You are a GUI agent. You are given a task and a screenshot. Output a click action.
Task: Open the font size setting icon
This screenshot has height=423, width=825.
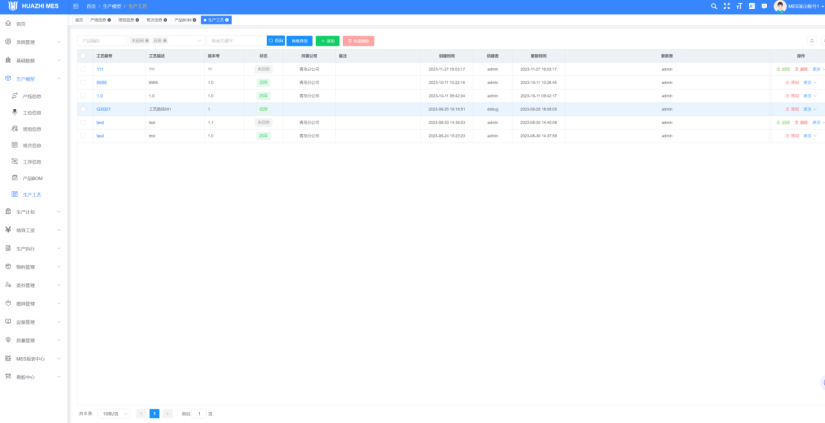(739, 6)
